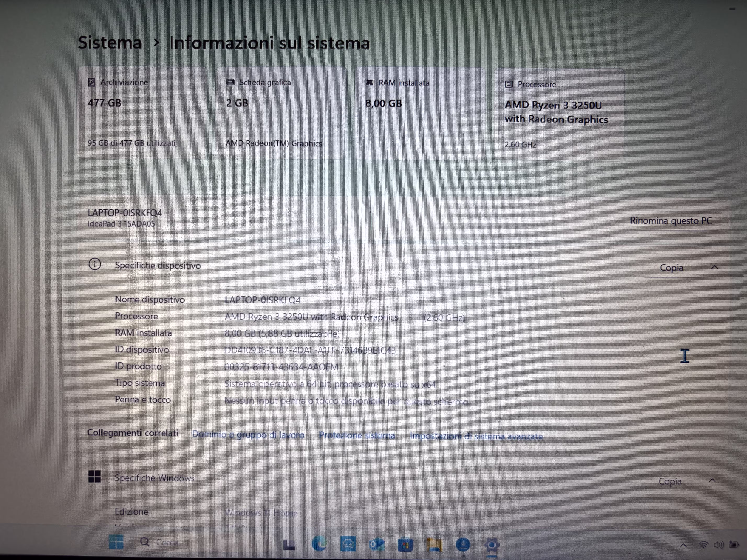The image size is (747, 560).
Task: Click the 2.60 GHz text in Processore card
Action: pyautogui.click(x=520, y=145)
